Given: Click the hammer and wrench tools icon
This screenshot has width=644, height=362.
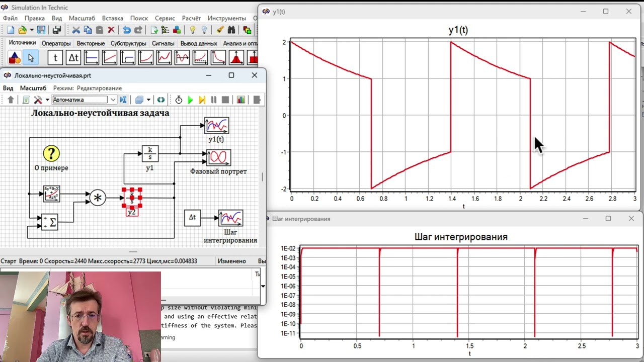Looking at the screenshot, I should click(x=38, y=100).
